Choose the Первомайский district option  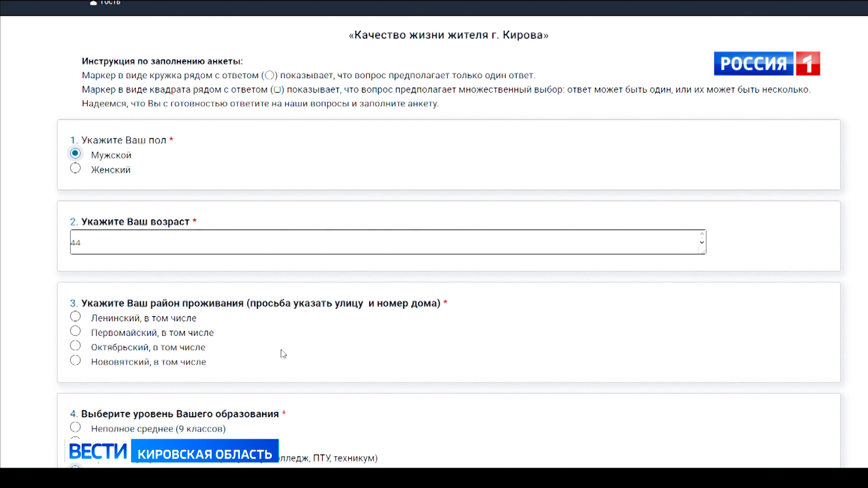(75, 331)
